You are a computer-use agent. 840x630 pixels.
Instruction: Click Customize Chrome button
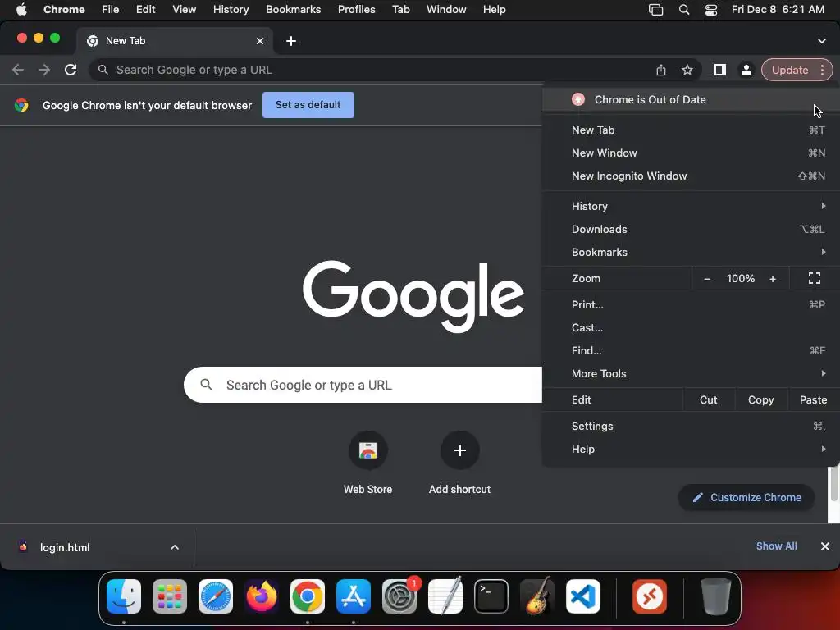click(x=746, y=498)
